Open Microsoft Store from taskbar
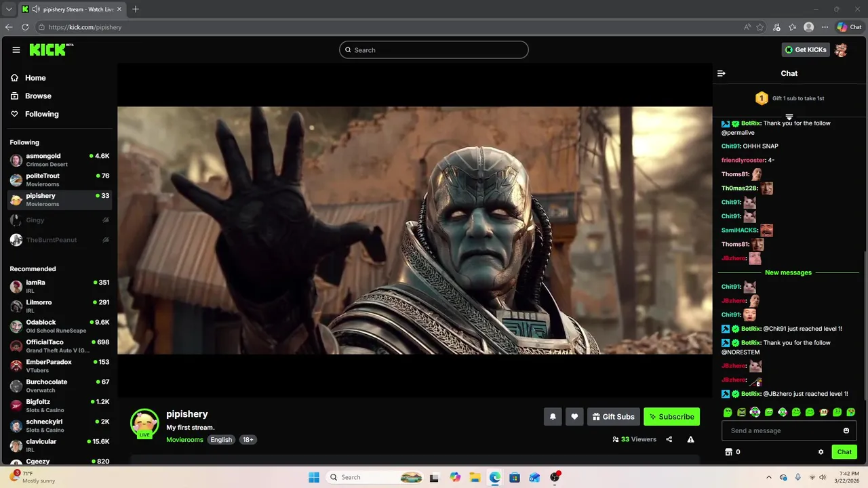The height and width of the screenshot is (488, 868). [515, 477]
